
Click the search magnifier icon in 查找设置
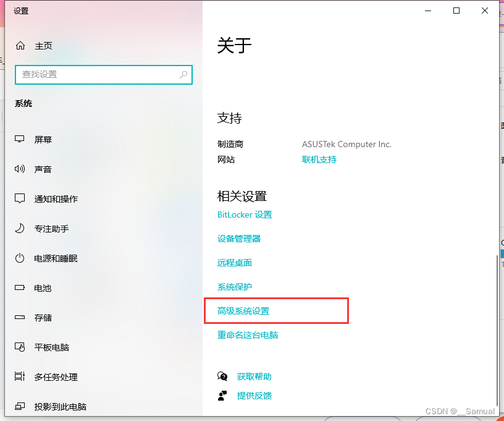click(x=183, y=75)
